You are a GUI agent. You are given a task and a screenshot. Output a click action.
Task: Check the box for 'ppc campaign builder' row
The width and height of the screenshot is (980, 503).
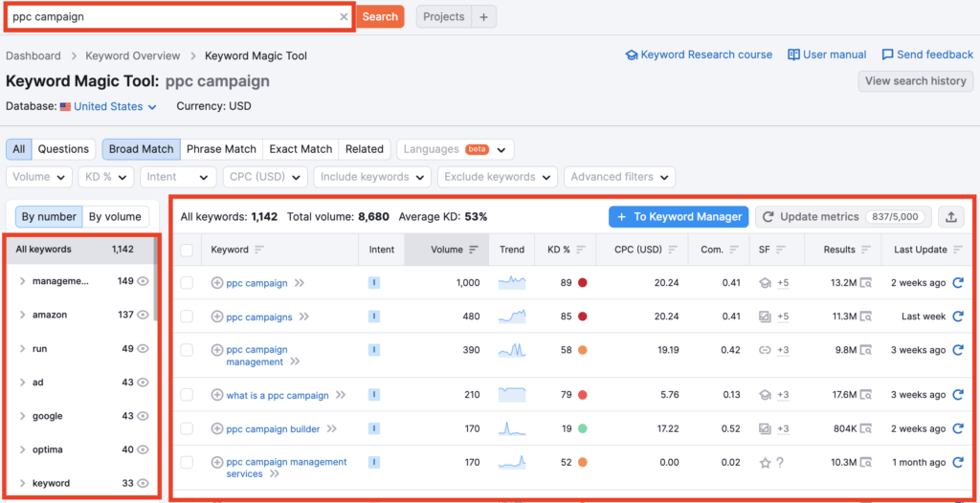tap(187, 428)
